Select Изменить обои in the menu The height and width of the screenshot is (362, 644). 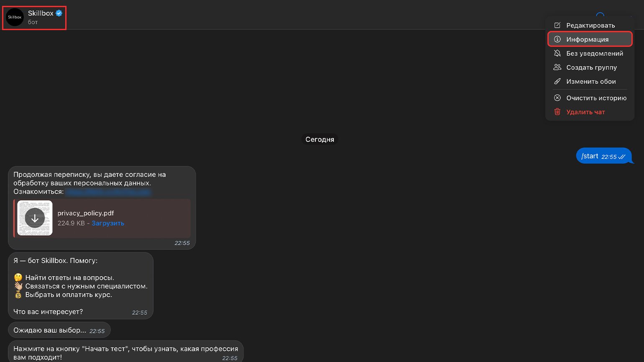(590, 82)
